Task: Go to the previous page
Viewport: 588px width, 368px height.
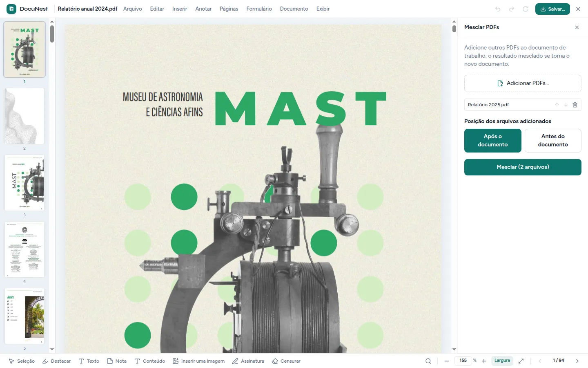Action: click(540, 361)
